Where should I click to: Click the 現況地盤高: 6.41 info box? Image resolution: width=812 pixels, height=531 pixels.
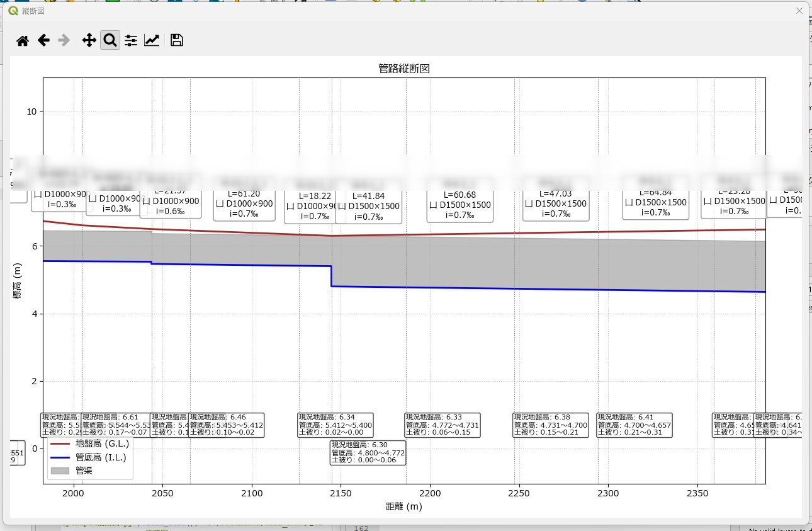[634, 425]
